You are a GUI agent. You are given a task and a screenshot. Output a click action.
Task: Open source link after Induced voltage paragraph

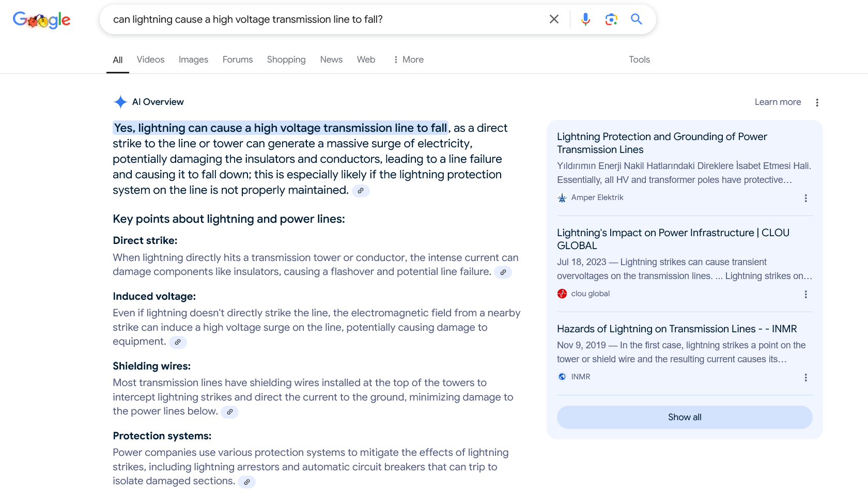tap(178, 342)
